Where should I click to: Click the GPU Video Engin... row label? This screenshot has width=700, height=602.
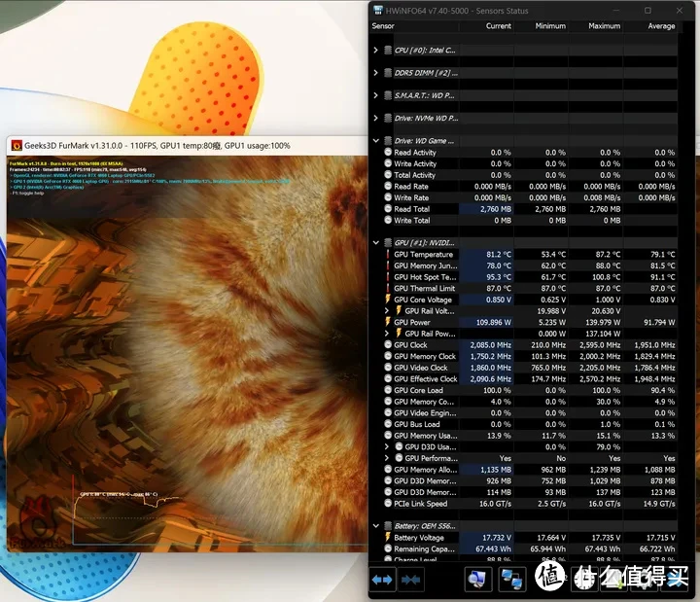tap(425, 412)
